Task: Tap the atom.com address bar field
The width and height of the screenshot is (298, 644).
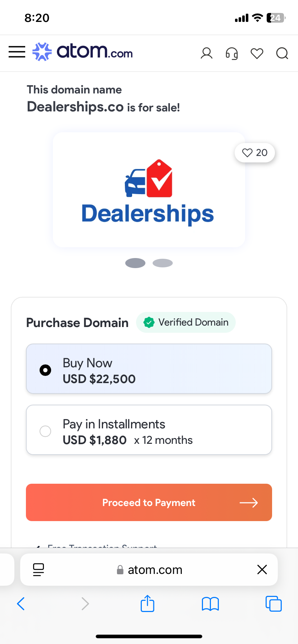Action: 149,570
